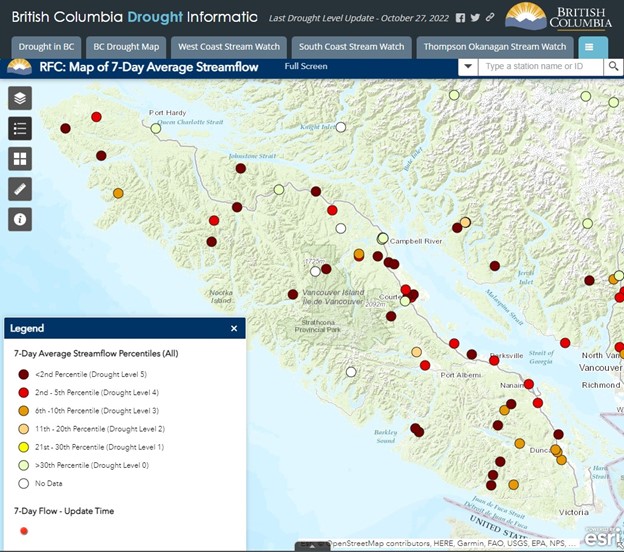Expand the hamburger menu for more tabs

[592, 47]
